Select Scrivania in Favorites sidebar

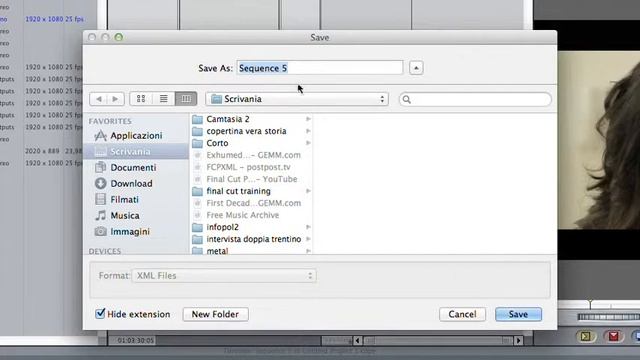[136, 151]
